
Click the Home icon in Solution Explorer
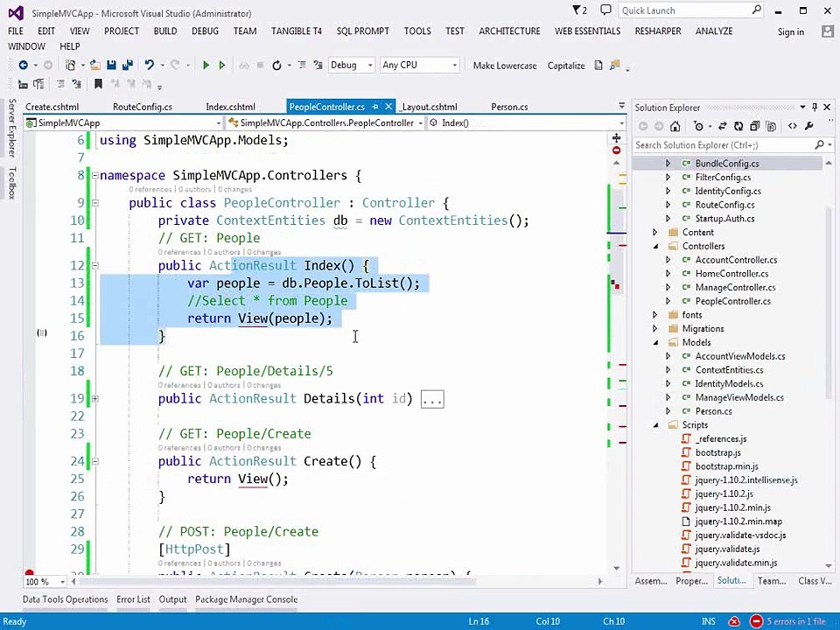[x=675, y=126]
